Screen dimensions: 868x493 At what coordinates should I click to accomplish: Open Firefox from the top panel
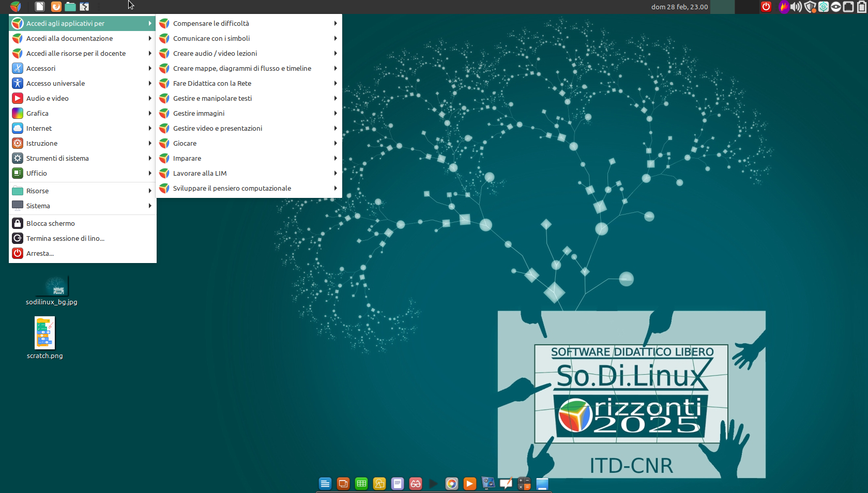click(x=56, y=7)
